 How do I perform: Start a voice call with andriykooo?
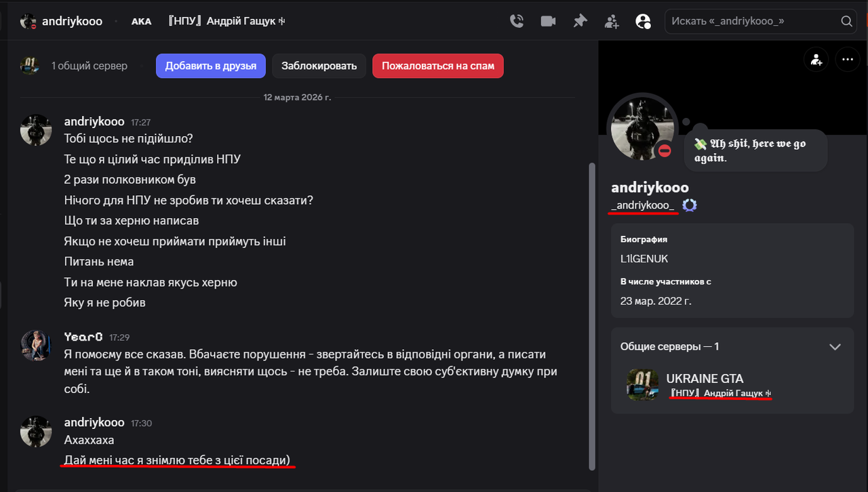pos(517,21)
